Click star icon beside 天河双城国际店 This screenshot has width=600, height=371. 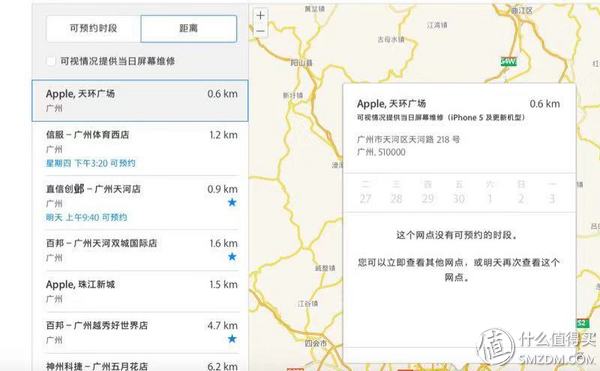(x=232, y=257)
